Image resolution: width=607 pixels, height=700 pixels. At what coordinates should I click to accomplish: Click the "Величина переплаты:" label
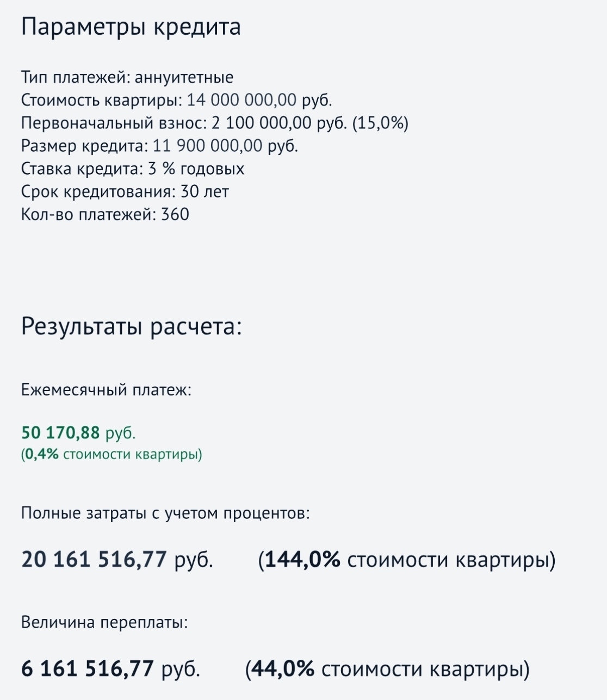pos(104,622)
